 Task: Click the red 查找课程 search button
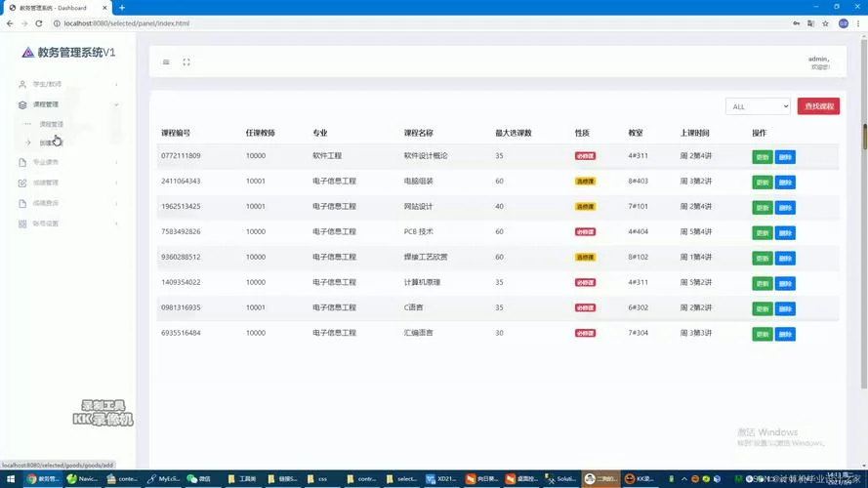818,106
